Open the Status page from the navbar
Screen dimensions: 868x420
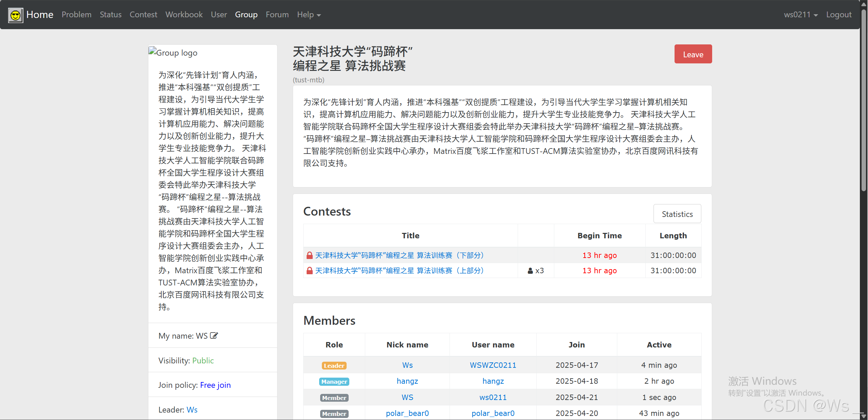(110, 15)
